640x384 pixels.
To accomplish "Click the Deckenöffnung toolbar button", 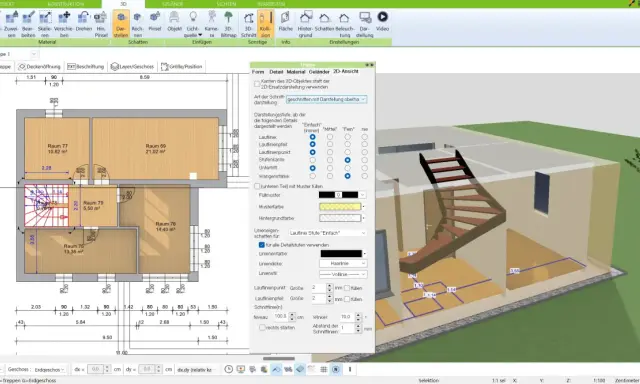I will [40, 67].
